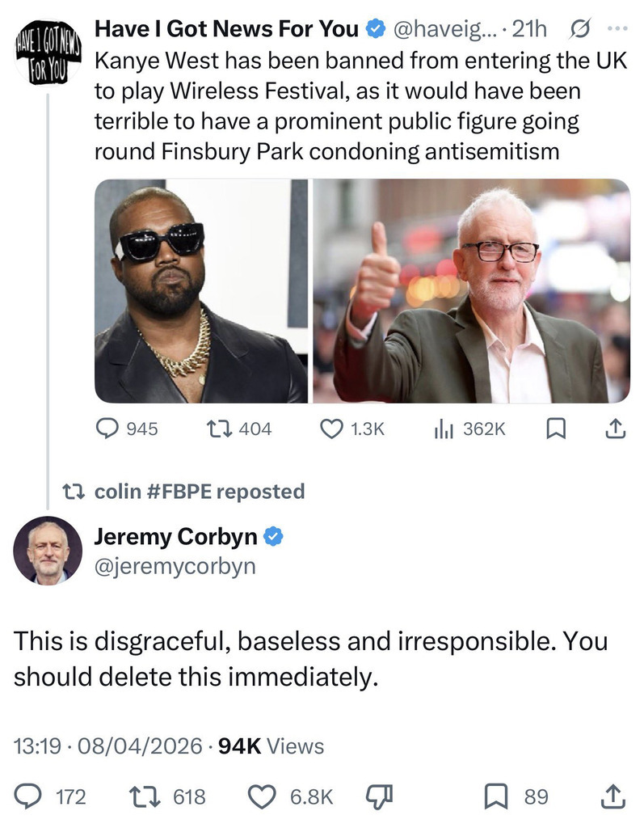The height and width of the screenshot is (828, 644).
Task: Open the @jeremycorbyn handle link
Action: pos(175,566)
